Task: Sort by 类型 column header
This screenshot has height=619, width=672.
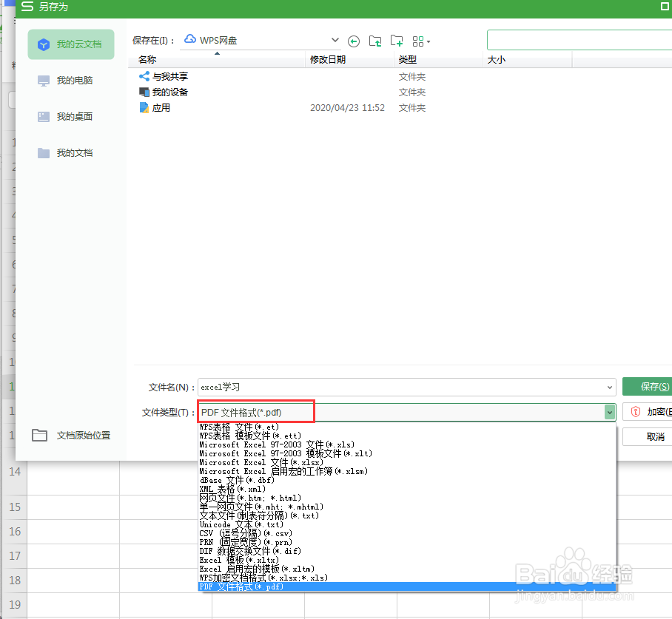Action: point(438,60)
